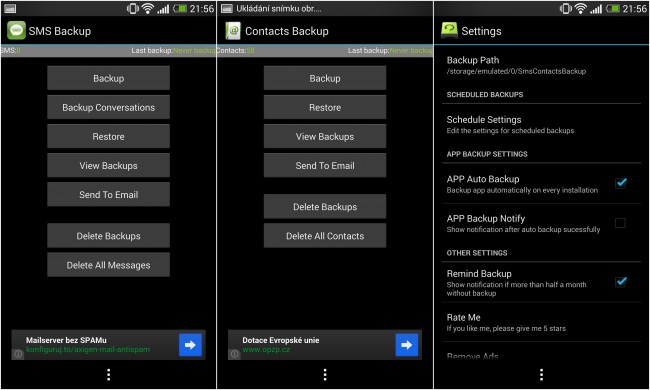Tap Ukládání snímku obr notification text
This screenshot has height=390, width=650.
(279, 9)
